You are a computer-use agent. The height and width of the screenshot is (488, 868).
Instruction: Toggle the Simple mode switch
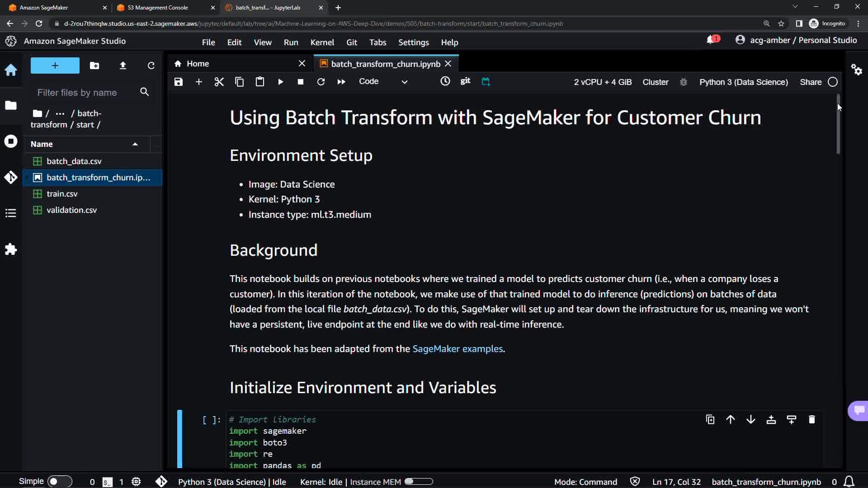pyautogui.click(x=59, y=482)
